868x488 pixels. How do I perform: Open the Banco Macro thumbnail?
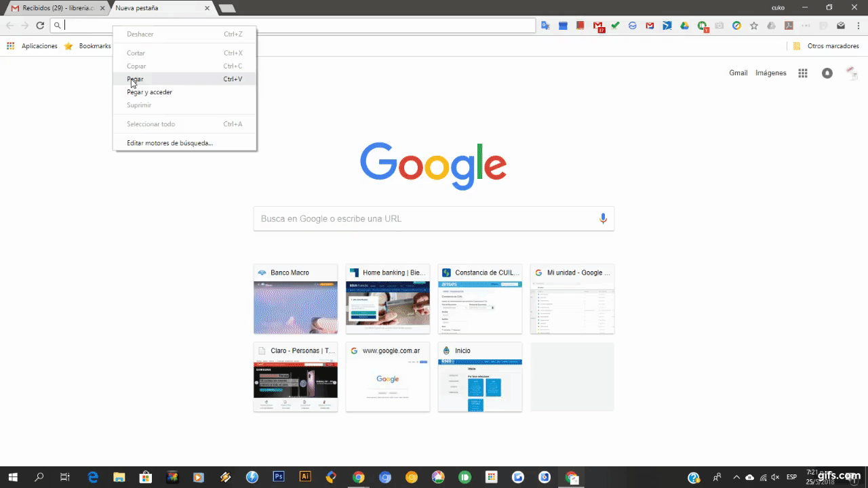pos(296,299)
